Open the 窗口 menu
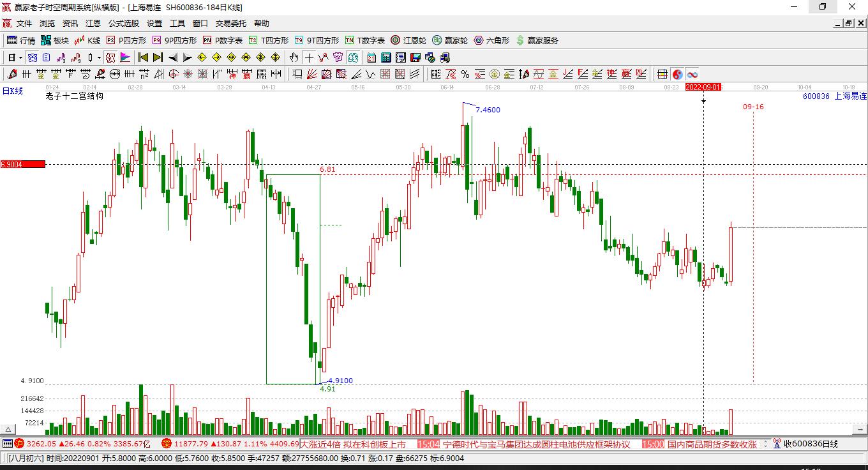This screenshot has width=868, height=470. (200, 23)
